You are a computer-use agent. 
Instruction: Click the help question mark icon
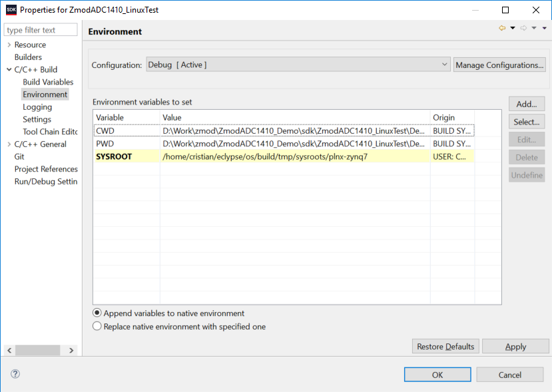point(15,374)
